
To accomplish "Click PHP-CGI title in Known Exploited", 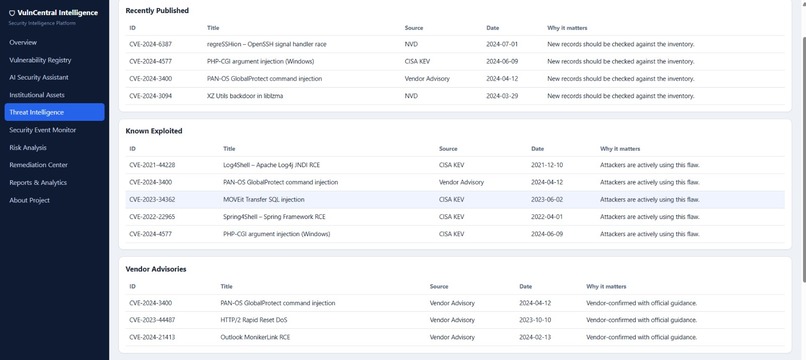I will coord(277,234).
